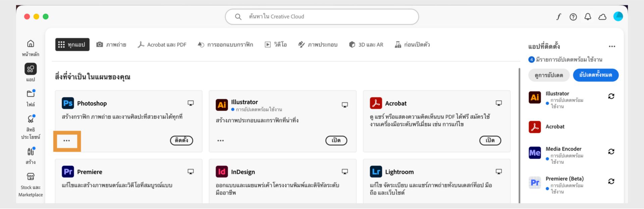Update Media Encoder via its refresh icon
Image resolution: width=644 pixels, height=209 pixels.
coord(611,152)
